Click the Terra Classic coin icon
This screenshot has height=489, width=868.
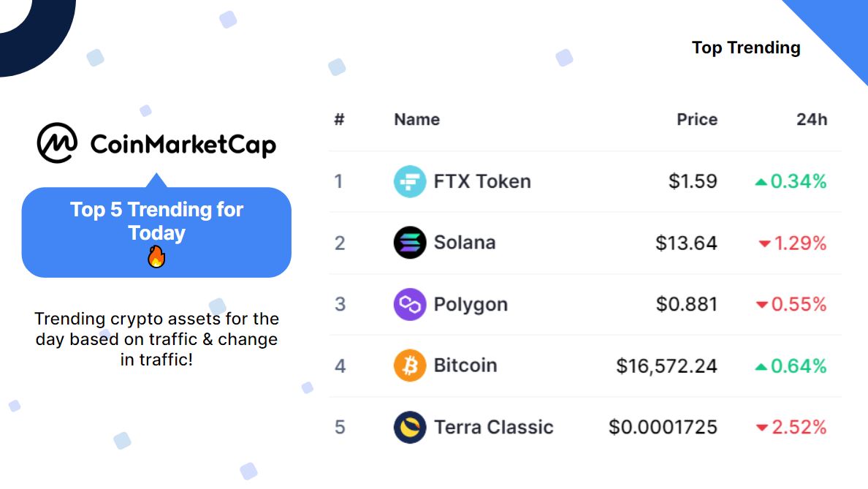pyautogui.click(x=410, y=427)
